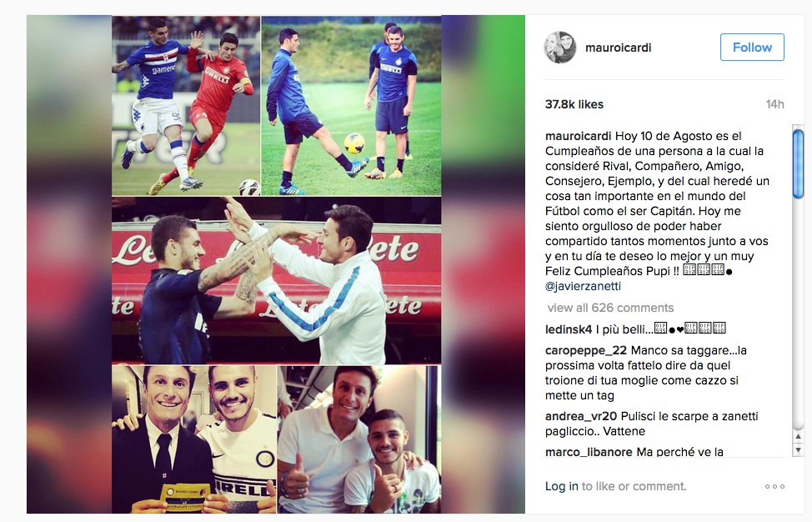Open commenter ledinsk4's profile
Screen dimensions: 812x522
(568, 329)
